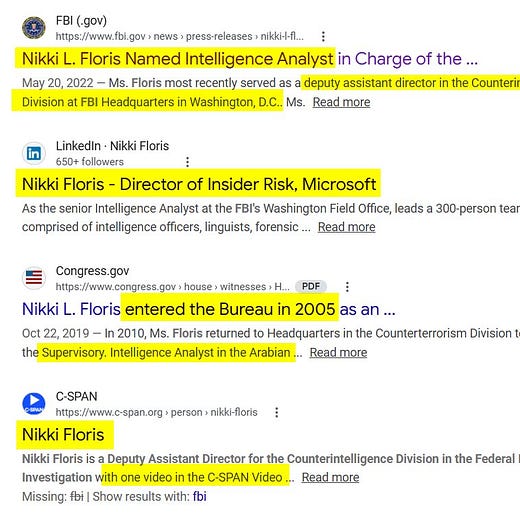Expand Read more on C-SPAN snippet
Screen dimensions: 520x520
(330, 477)
